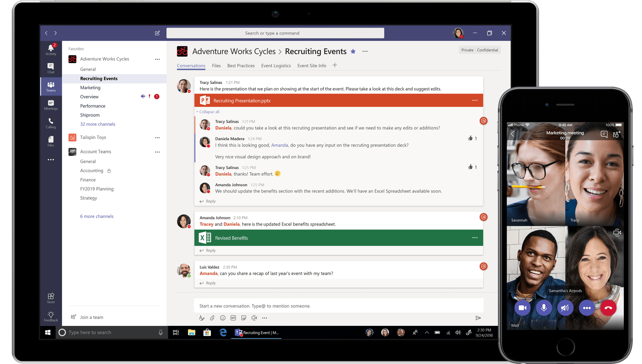Click the Start a new conversation field
Screen dimensions: 642x364
(339, 306)
